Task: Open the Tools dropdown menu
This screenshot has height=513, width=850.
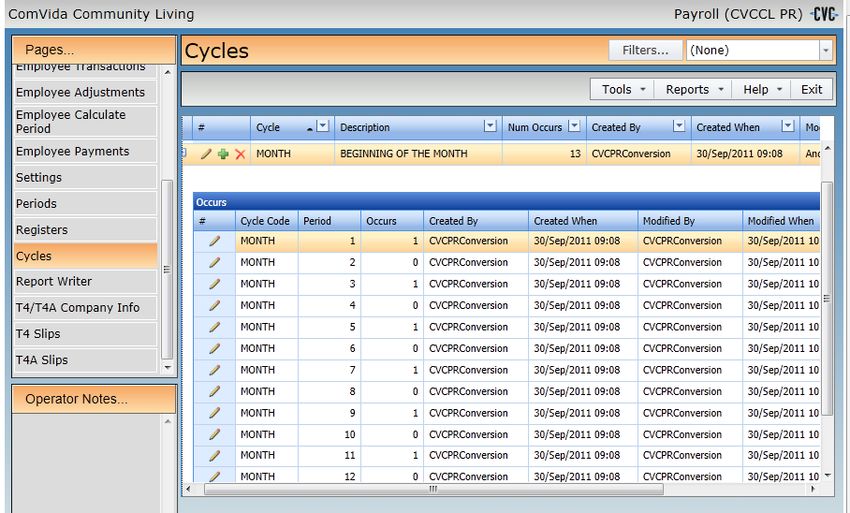Action: pyautogui.click(x=622, y=89)
